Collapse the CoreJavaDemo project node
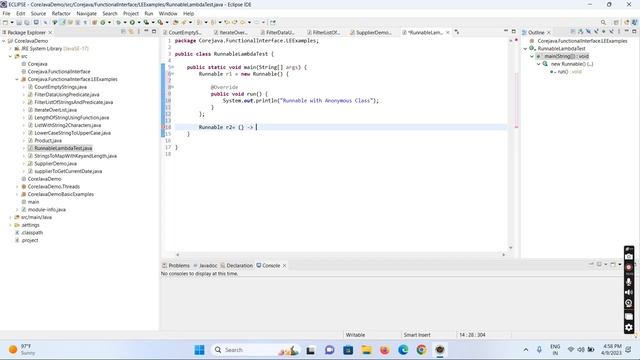Viewport: 640px width, 360px height. point(4,41)
